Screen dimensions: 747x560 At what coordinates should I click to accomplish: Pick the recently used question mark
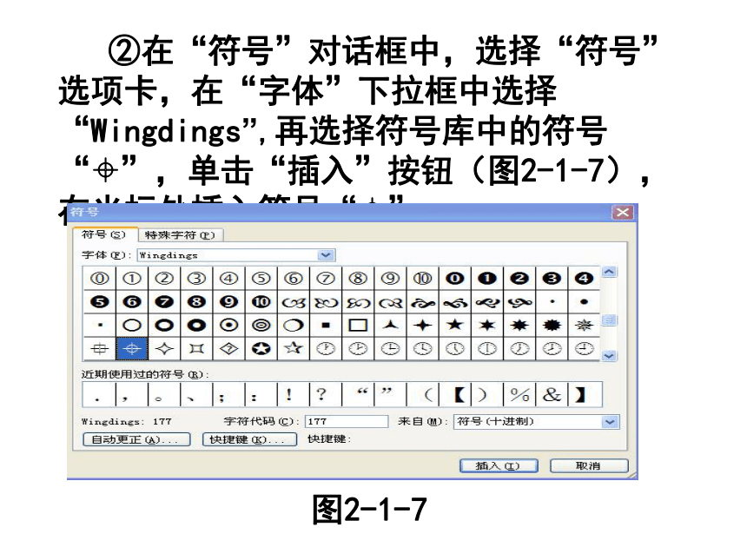[321, 394]
